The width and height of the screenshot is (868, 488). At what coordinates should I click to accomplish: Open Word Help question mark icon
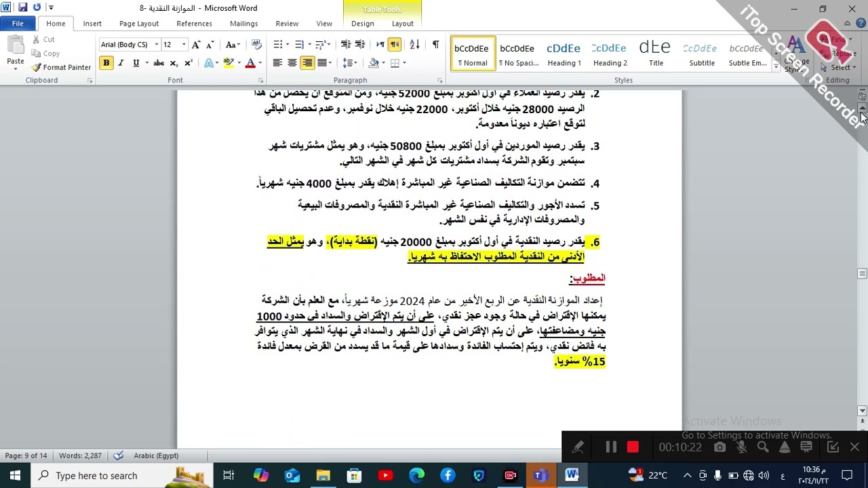859,24
